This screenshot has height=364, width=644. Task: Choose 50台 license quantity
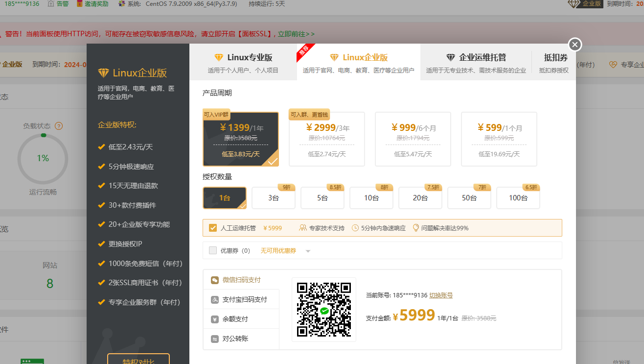click(x=469, y=198)
